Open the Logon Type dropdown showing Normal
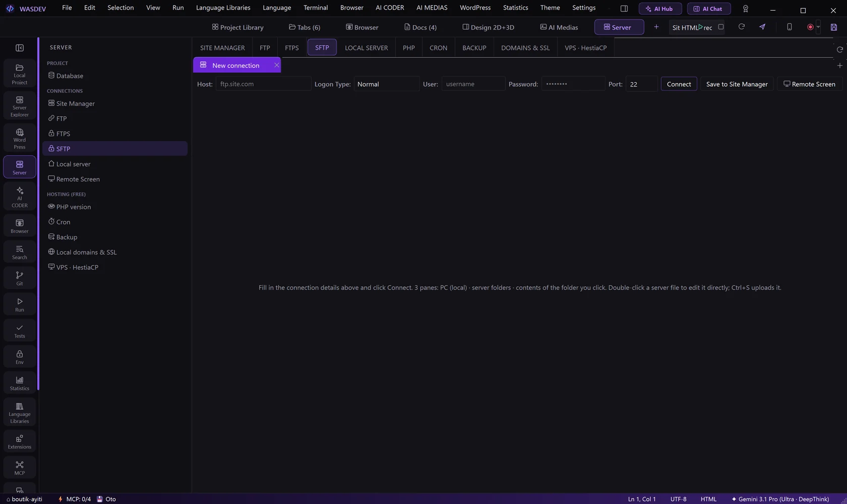 [x=387, y=84]
